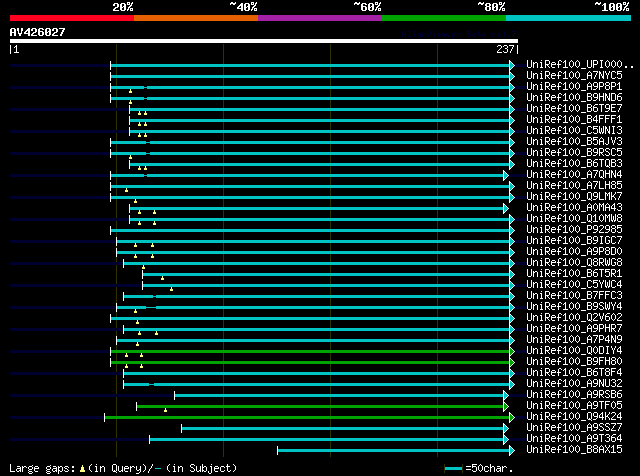Select the UniRef100_B8AX15 label

pos(574,450)
